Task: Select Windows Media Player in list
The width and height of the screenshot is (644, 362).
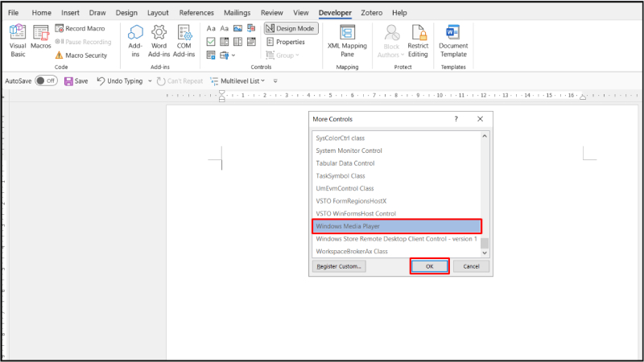Action: click(396, 227)
